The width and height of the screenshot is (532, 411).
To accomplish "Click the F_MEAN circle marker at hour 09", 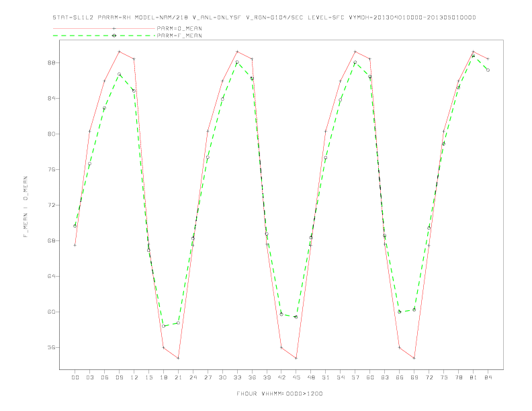I will pos(119,74).
